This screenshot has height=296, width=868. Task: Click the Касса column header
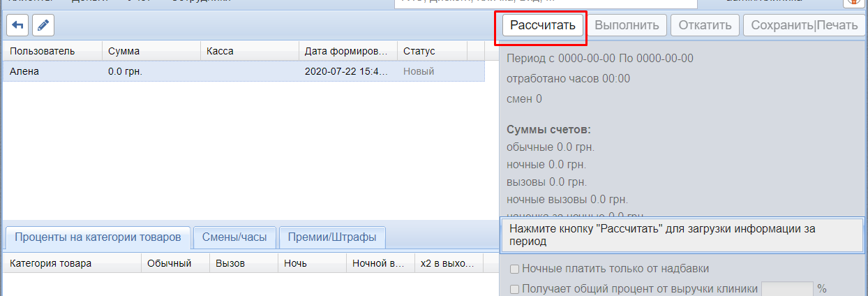[x=249, y=51]
